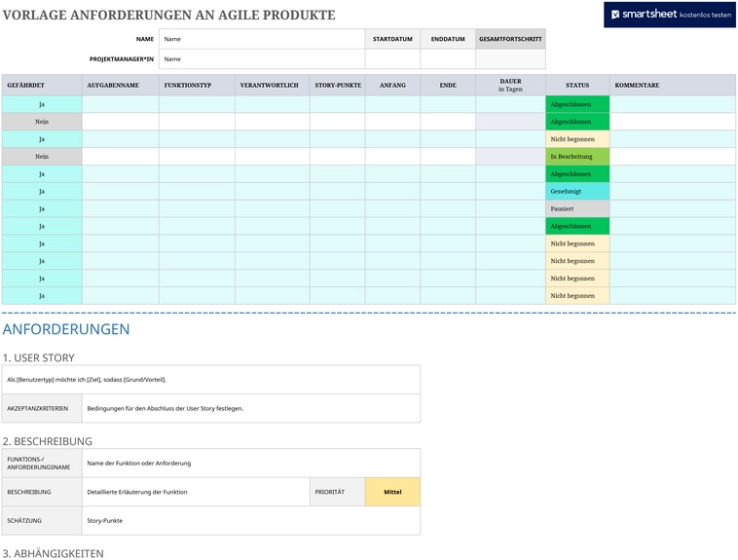Select the Name input cell beside NAME label

click(262, 39)
